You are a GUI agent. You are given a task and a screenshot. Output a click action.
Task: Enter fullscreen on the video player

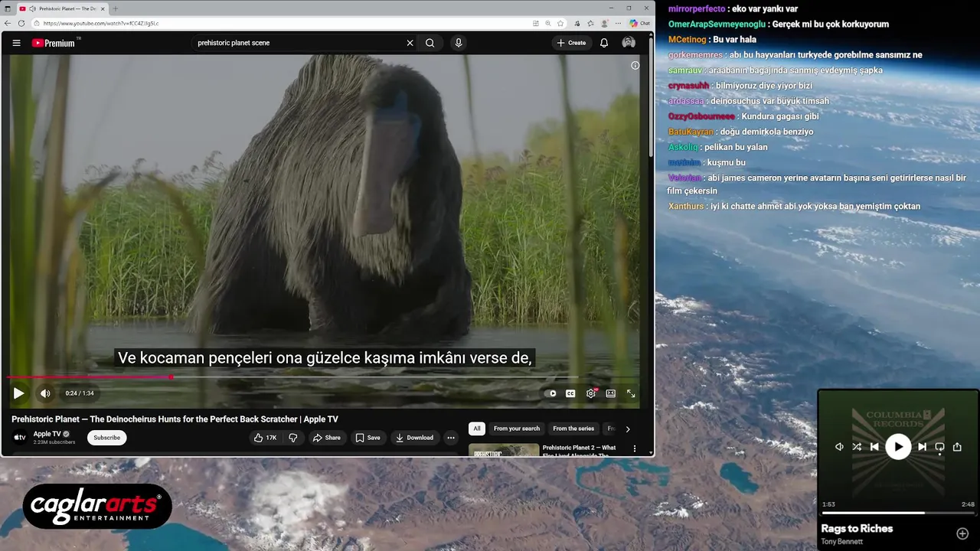coord(631,393)
